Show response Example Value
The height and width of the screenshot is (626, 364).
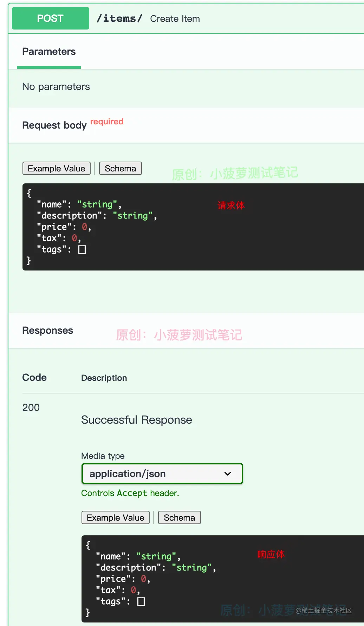(116, 517)
